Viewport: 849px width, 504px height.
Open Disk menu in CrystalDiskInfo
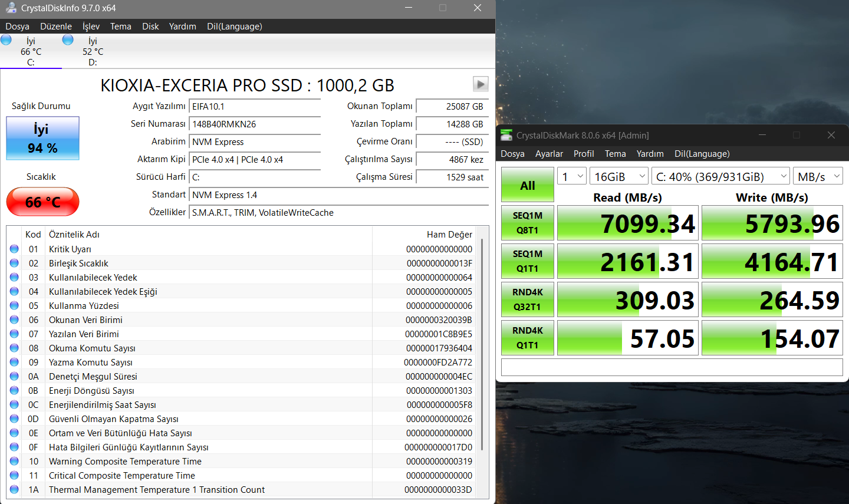[x=150, y=26]
